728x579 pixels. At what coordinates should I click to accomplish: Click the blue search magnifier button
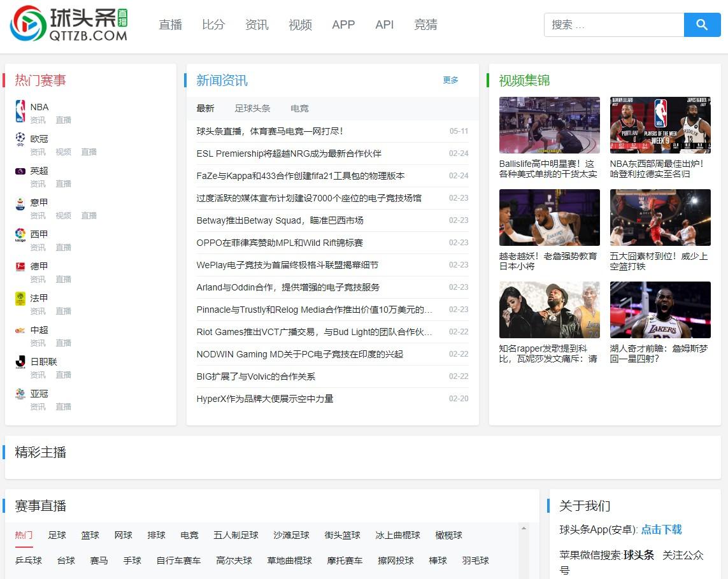[702, 25]
